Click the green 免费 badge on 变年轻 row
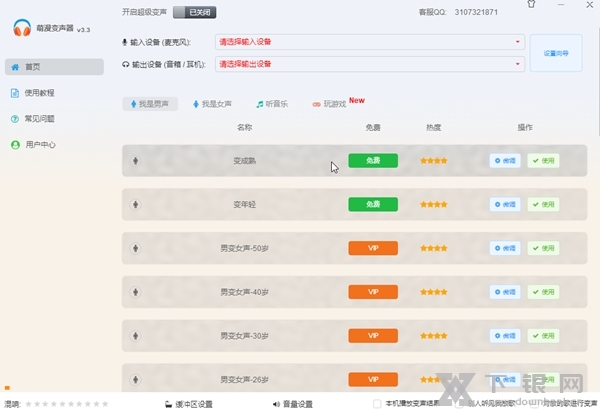600x415 pixels. (x=373, y=204)
